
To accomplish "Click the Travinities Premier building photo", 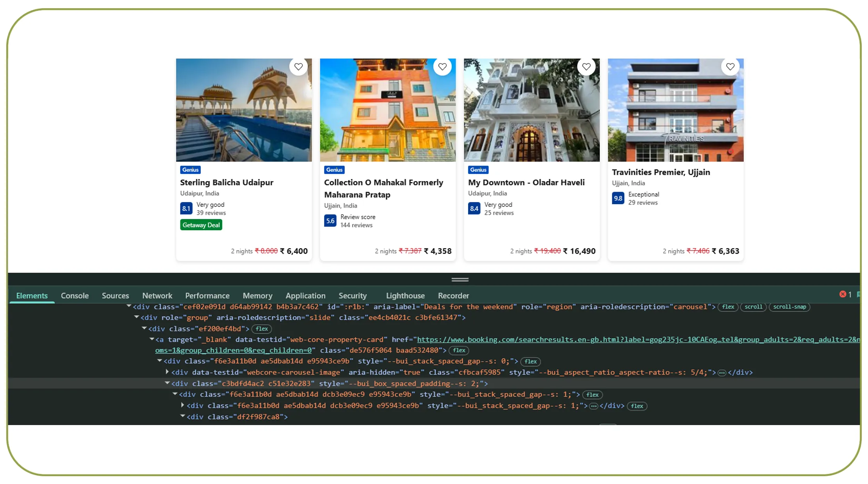I will [676, 110].
